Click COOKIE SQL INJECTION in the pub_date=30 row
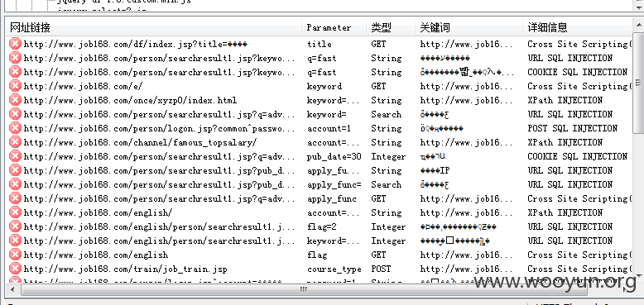The height and width of the screenshot is (305, 644). (578, 156)
